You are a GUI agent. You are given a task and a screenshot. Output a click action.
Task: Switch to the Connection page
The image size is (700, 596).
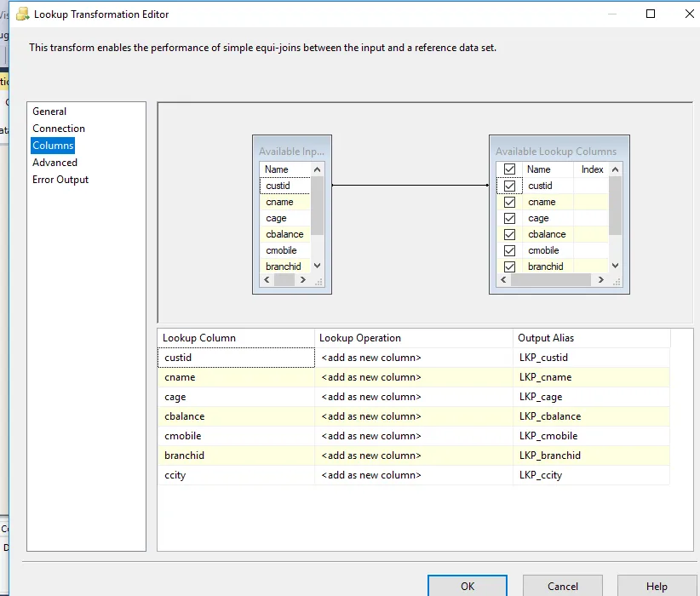point(59,129)
